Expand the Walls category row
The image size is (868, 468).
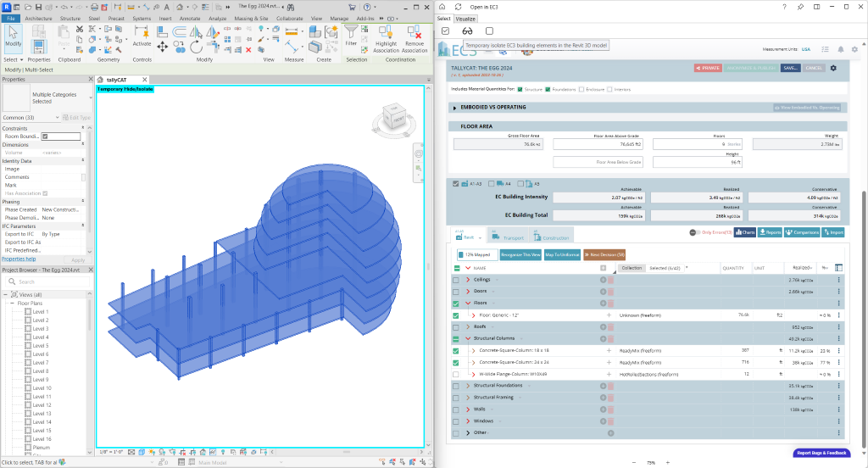click(x=468, y=409)
